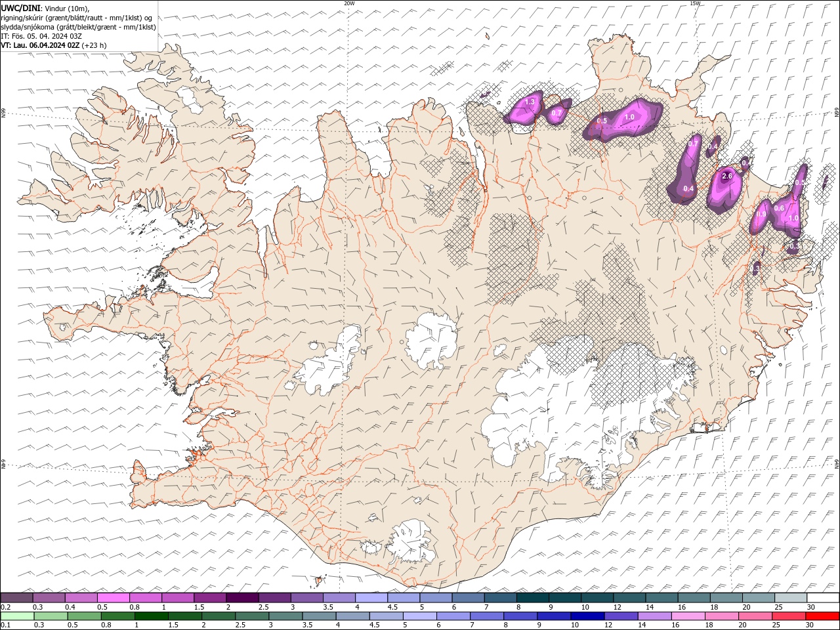The height and width of the screenshot is (630, 840).
Task: Select the darkest purple swatch between 2 and 2.5
Action: (x=242, y=598)
